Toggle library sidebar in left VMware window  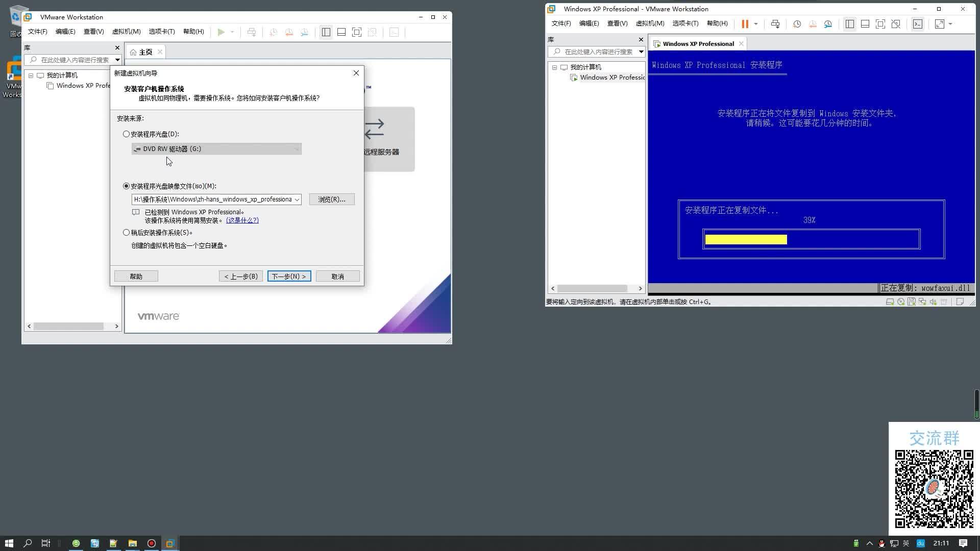326,32
